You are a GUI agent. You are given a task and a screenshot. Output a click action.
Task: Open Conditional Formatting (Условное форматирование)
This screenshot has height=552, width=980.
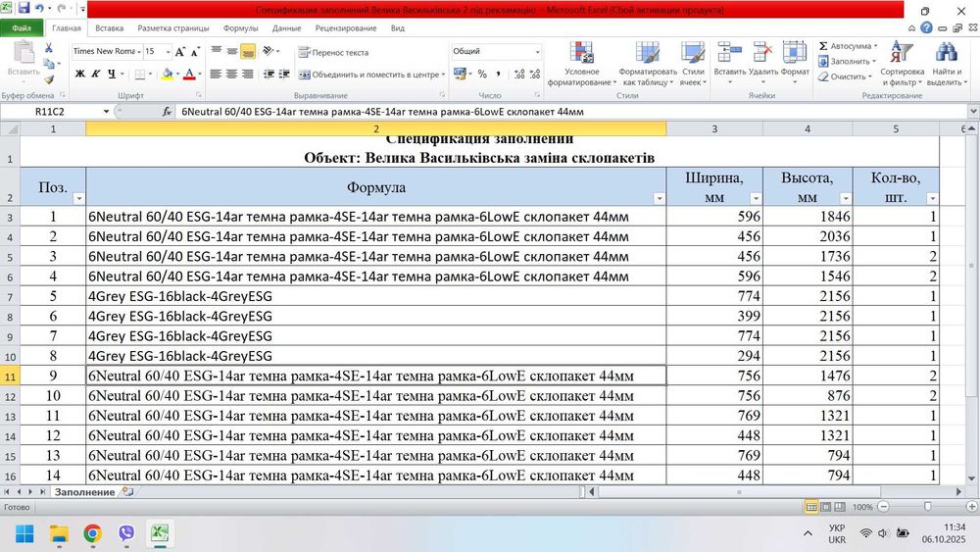click(x=582, y=64)
